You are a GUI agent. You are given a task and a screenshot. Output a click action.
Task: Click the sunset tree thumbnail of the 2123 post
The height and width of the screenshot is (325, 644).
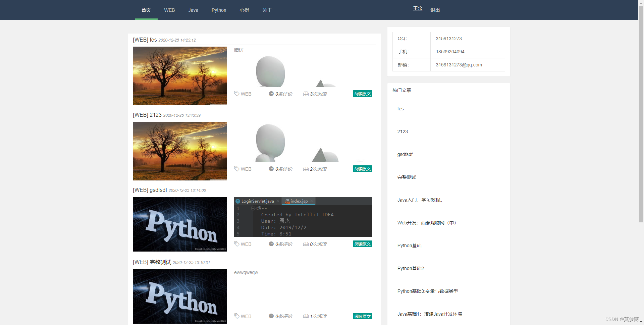click(x=180, y=151)
